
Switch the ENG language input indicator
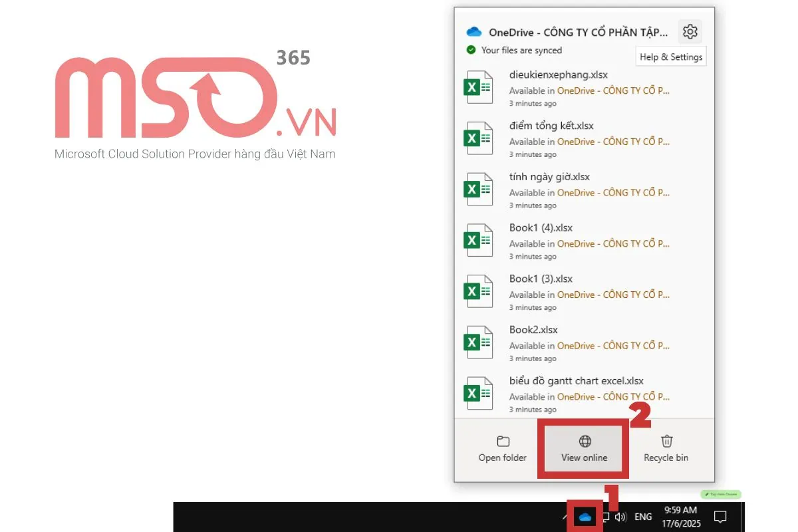(643, 517)
